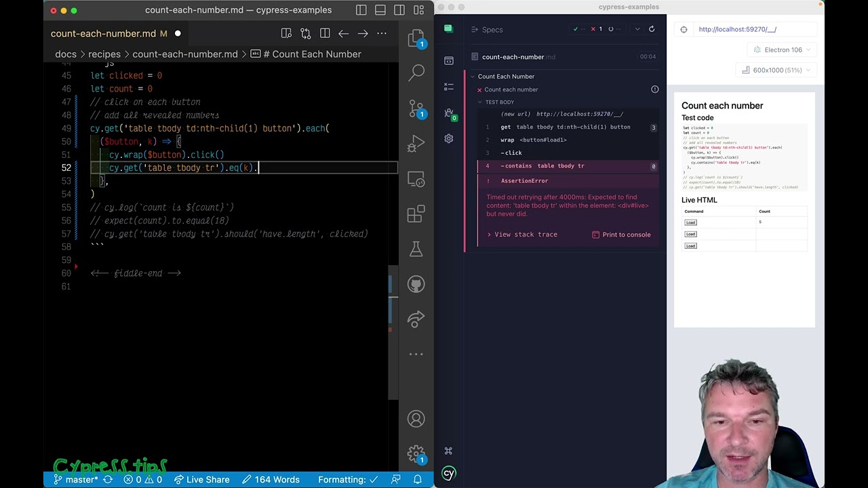Open changes for count-each-number.md
868x488 pixels.
(305, 33)
